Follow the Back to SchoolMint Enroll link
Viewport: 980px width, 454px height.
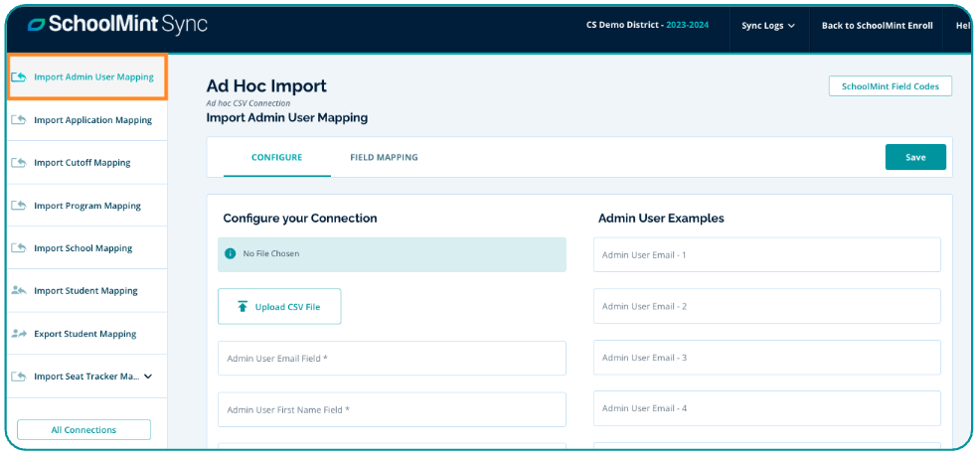point(877,26)
